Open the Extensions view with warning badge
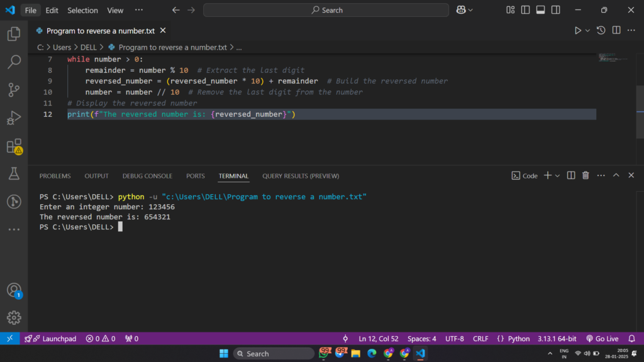Screen dimensions: 644x362 pyautogui.click(x=14, y=146)
